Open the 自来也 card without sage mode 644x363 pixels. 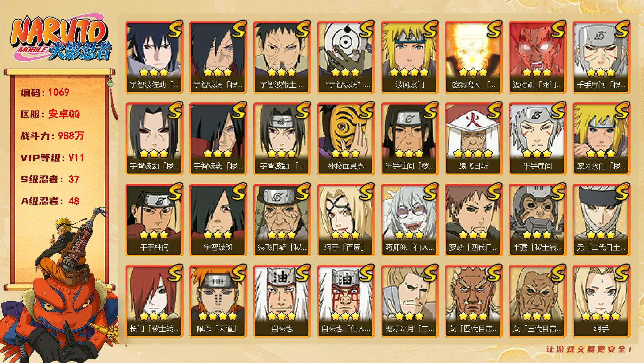point(282,301)
